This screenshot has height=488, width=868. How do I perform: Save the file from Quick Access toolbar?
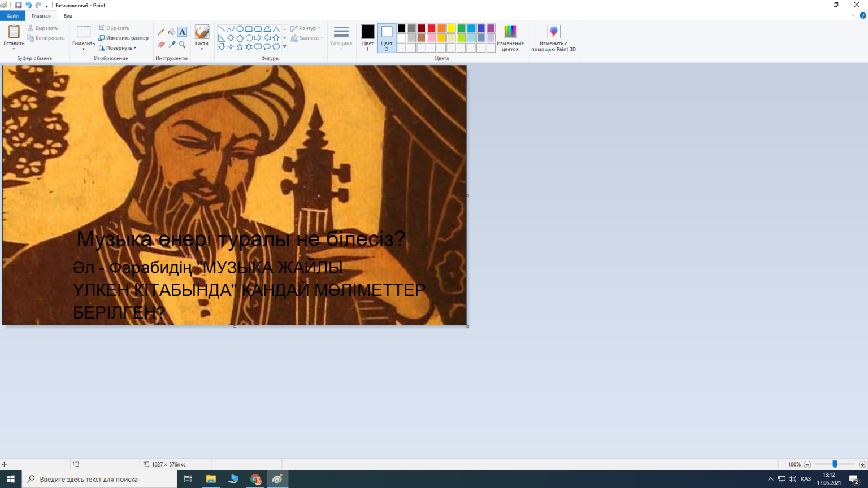(x=18, y=5)
